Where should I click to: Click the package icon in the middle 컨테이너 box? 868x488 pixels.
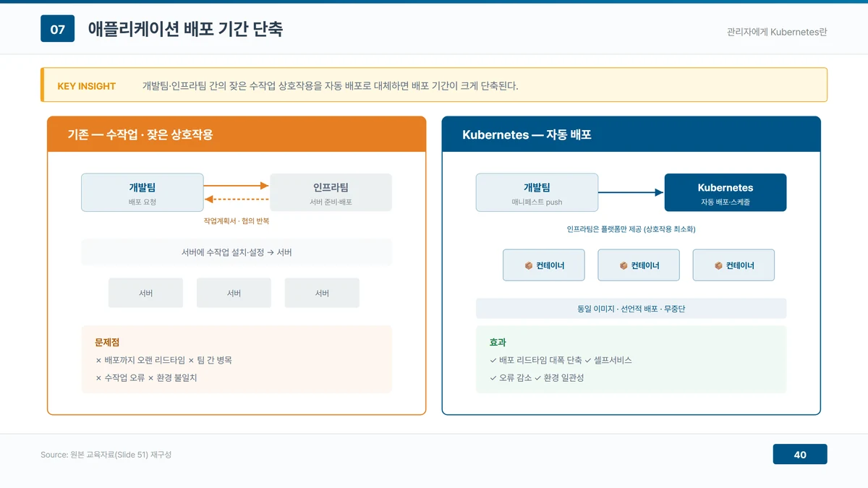[623, 265]
